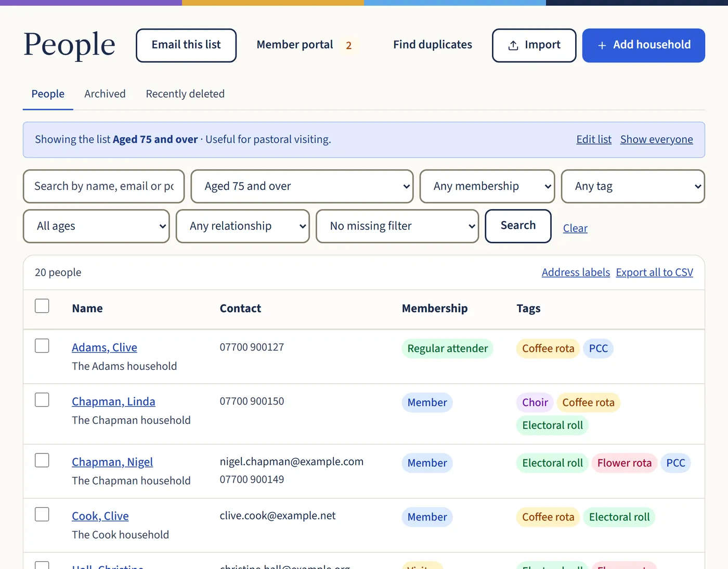Click the Member portal count badge 2
Image resolution: width=728 pixels, height=569 pixels.
click(x=349, y=46)
